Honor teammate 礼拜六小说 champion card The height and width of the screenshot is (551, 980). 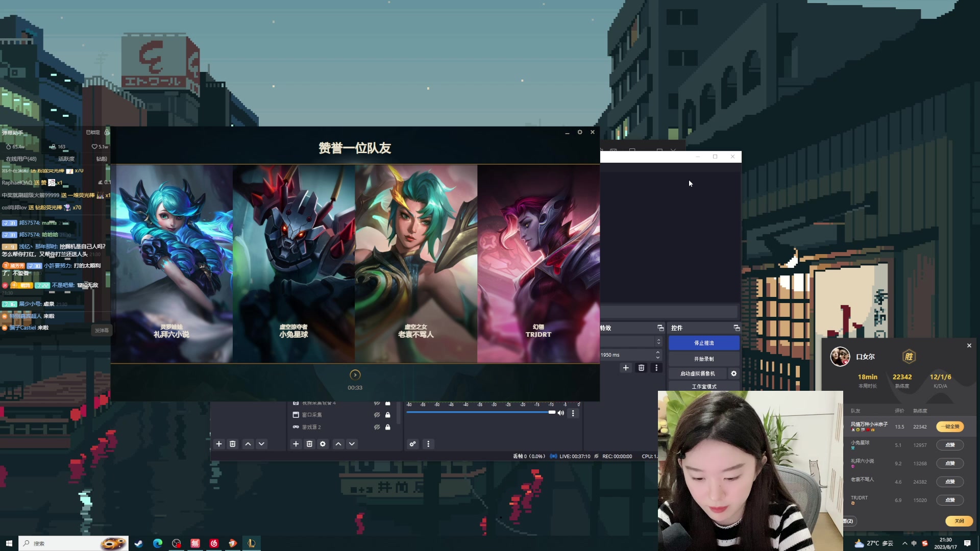171,263
